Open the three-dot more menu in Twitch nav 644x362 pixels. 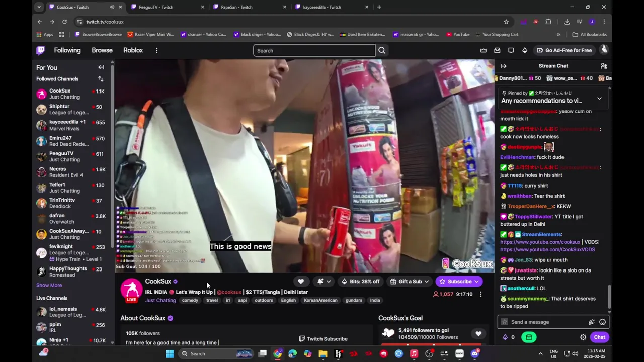(x=156, y=50)
